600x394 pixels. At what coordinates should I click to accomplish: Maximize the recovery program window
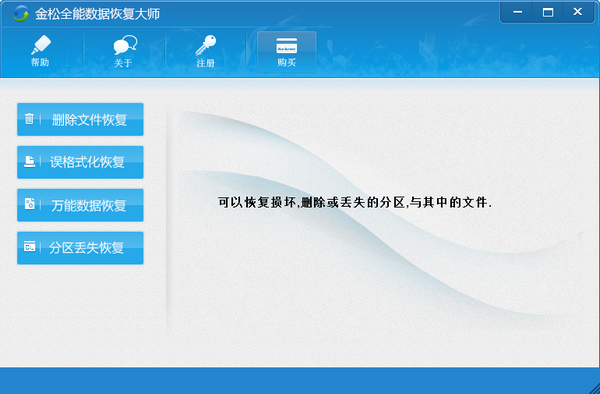click(548, 12)
